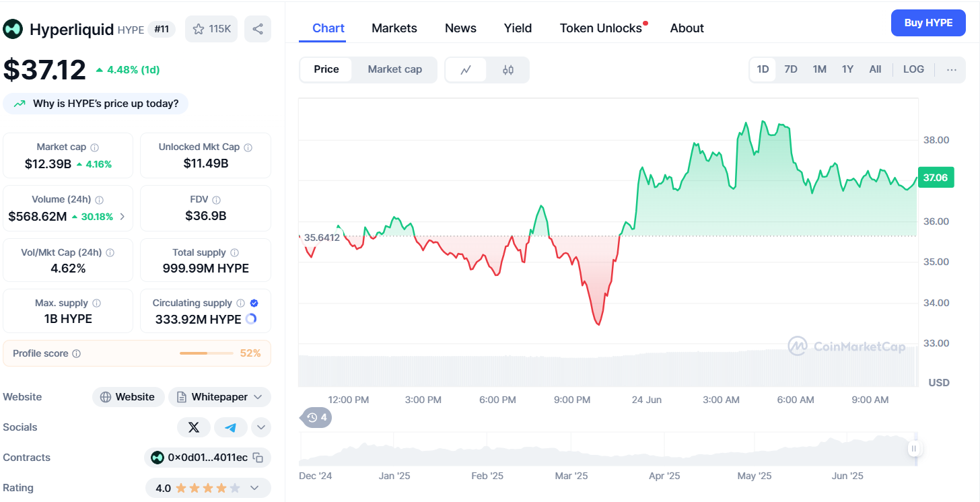This screenshot has width=980, height=502.
Task: Click Total supply info icon
Action: [235, 253]
